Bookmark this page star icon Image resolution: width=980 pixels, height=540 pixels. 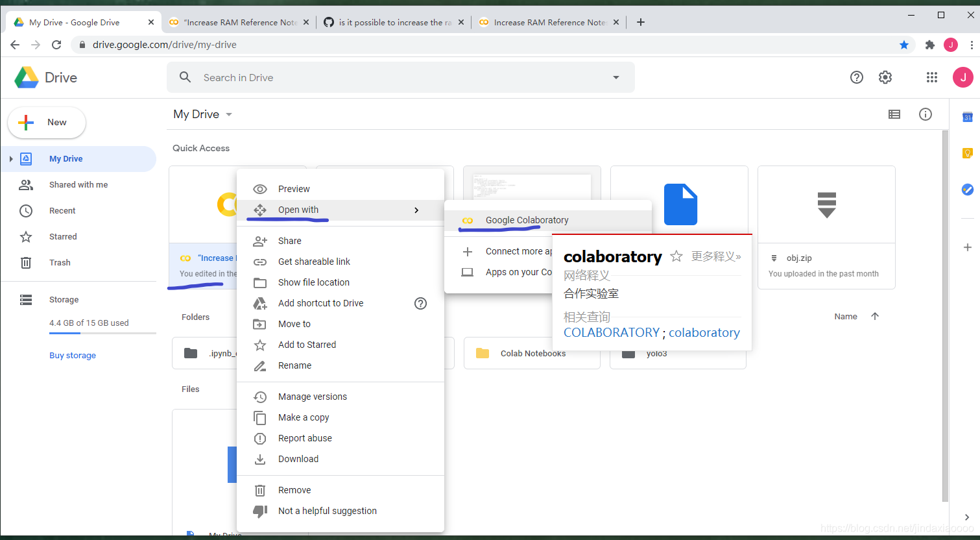[x=904, y=45]
